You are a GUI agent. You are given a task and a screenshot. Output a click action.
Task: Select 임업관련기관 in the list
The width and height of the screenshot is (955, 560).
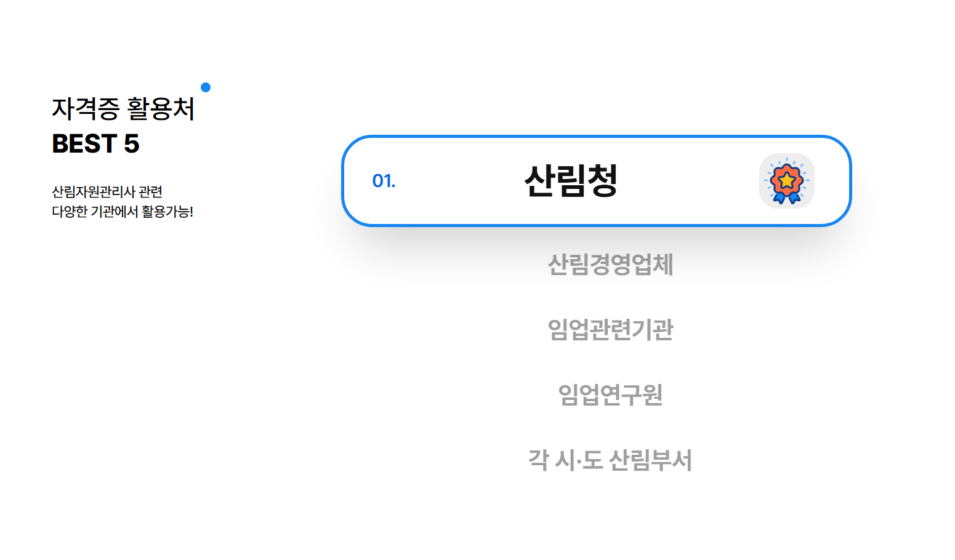(610, 330)
